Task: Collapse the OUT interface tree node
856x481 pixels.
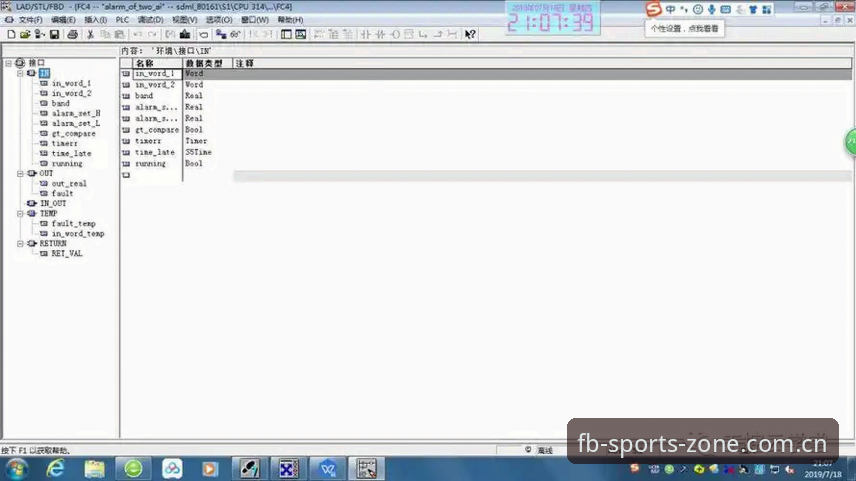Action: click(x=20, y=174)
